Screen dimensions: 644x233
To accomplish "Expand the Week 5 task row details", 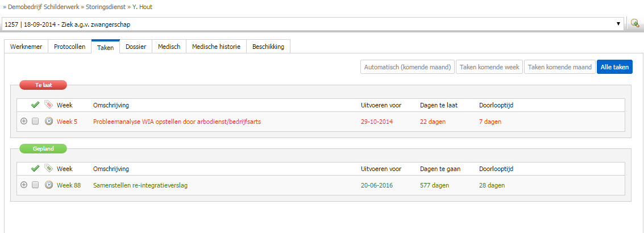I will [x=24, y=122].
